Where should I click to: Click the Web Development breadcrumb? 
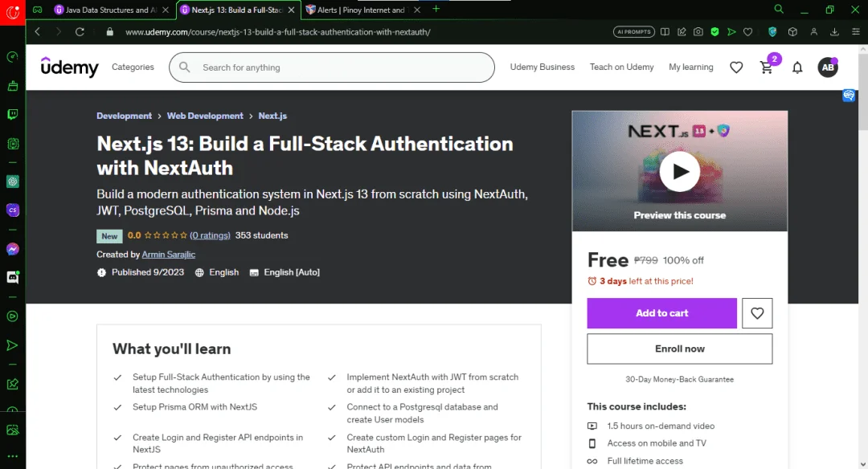tap(205, 116)
